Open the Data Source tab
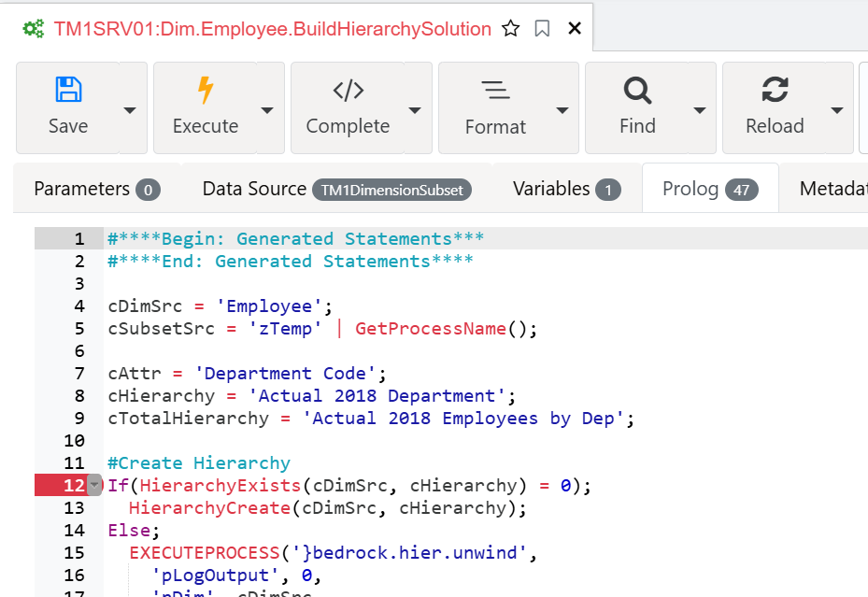Screen dimensions: 868x597 tap(336, 189)
